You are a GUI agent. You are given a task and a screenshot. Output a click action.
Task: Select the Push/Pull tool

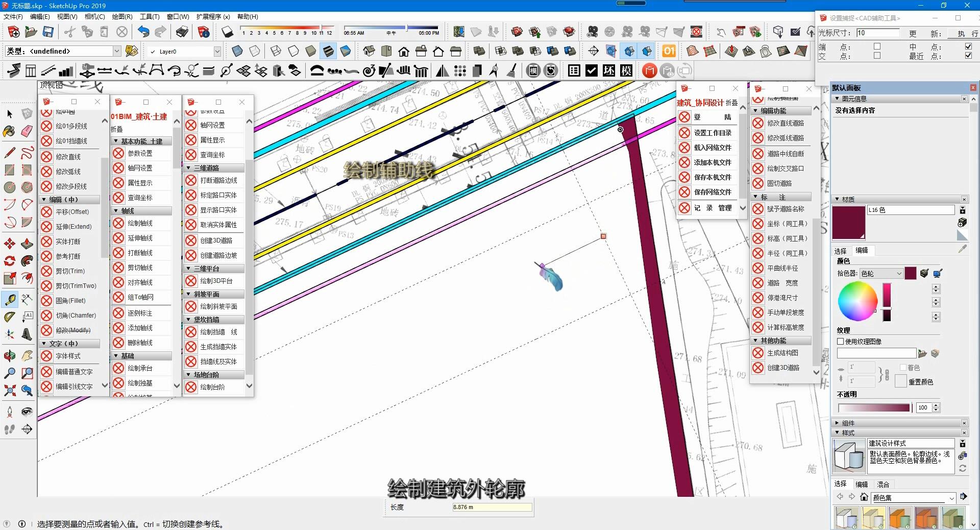point(27,244)
